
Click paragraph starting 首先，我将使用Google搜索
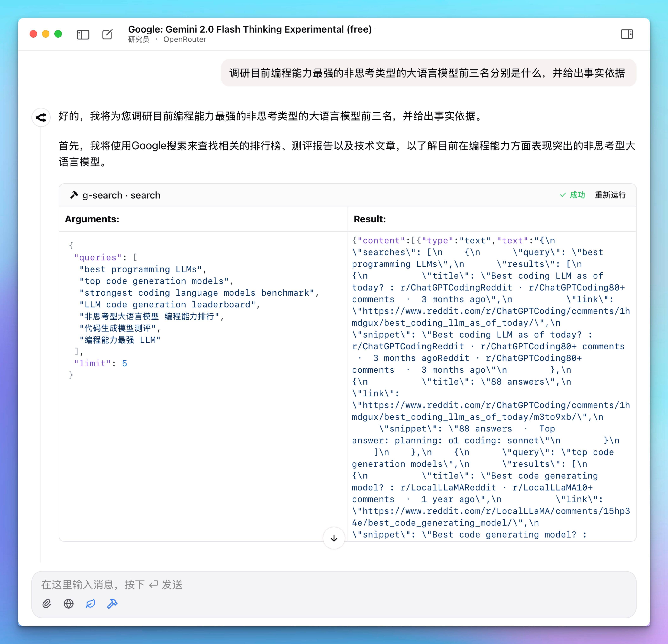(347, 154)
